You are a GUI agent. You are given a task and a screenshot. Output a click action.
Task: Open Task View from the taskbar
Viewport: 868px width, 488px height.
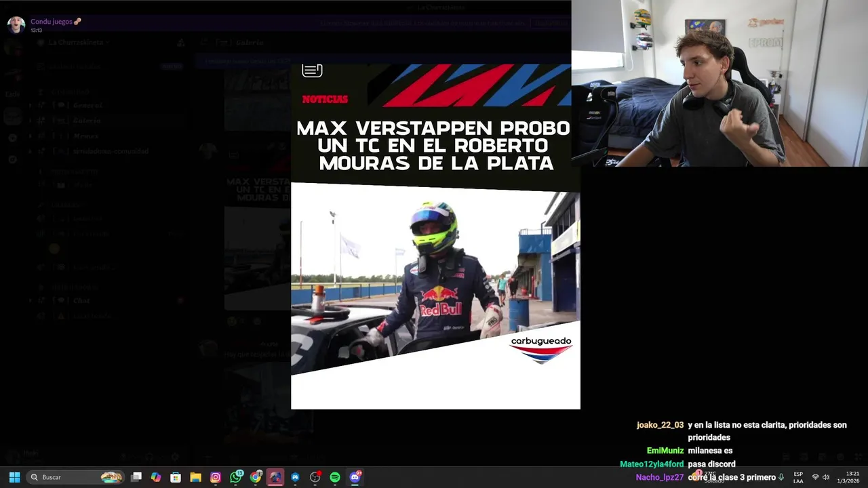(x=136, y=477)
